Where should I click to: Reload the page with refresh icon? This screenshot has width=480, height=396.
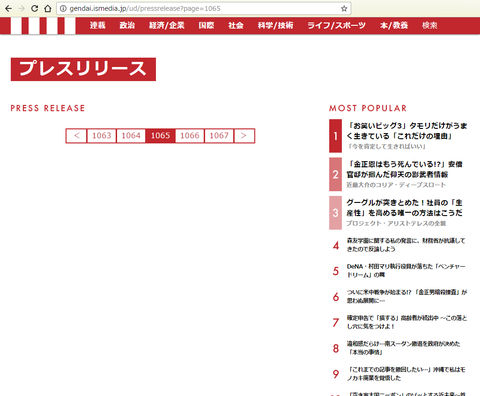pyautogui.click(x=34, y=8)
